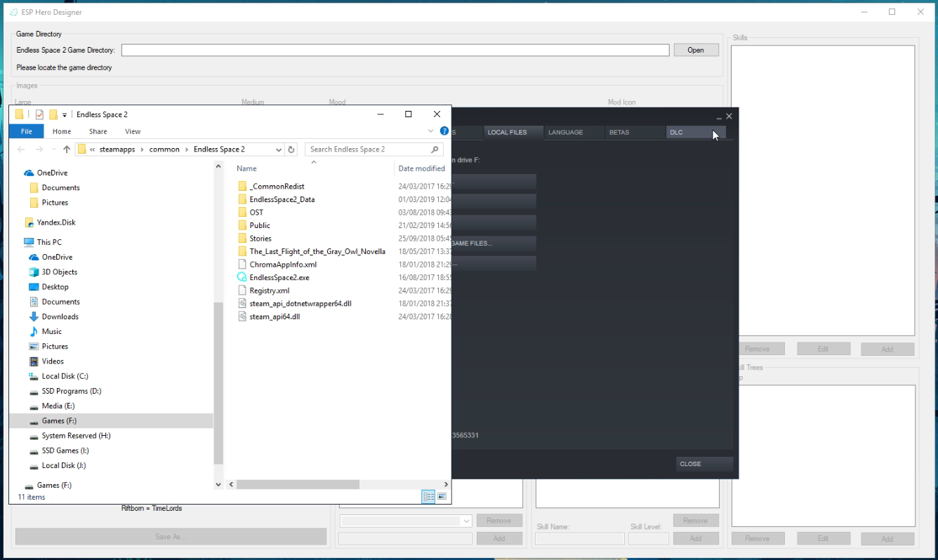
Task: Click the _CommonRedist folder icon
Action: tap(243, 187)
